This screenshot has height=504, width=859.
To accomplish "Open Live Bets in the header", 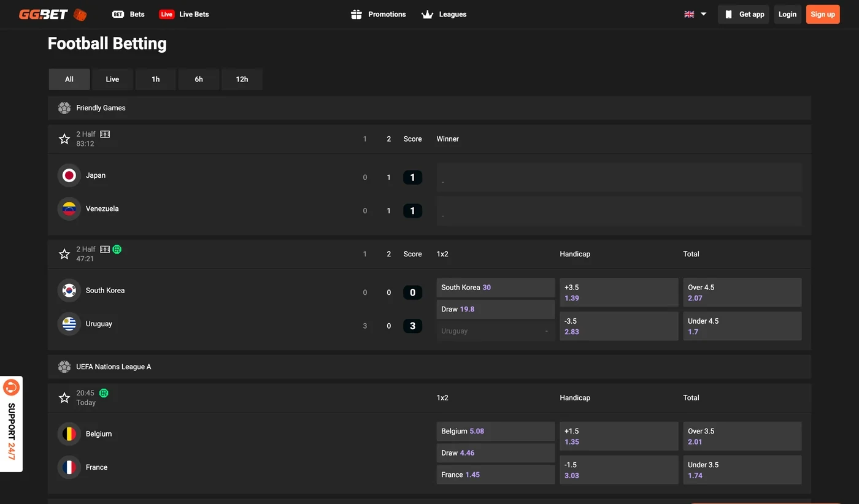I will click(184, 14).
